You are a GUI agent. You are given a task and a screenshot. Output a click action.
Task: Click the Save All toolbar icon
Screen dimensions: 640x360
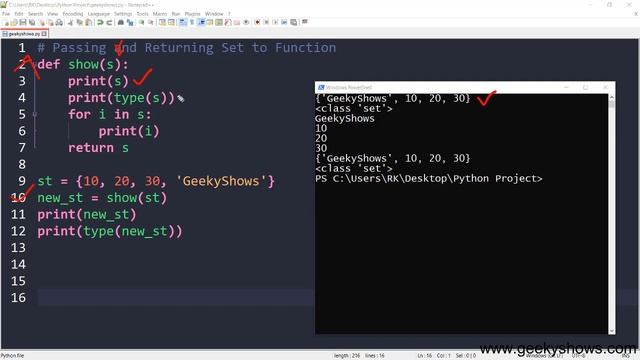tap(31, 22)
